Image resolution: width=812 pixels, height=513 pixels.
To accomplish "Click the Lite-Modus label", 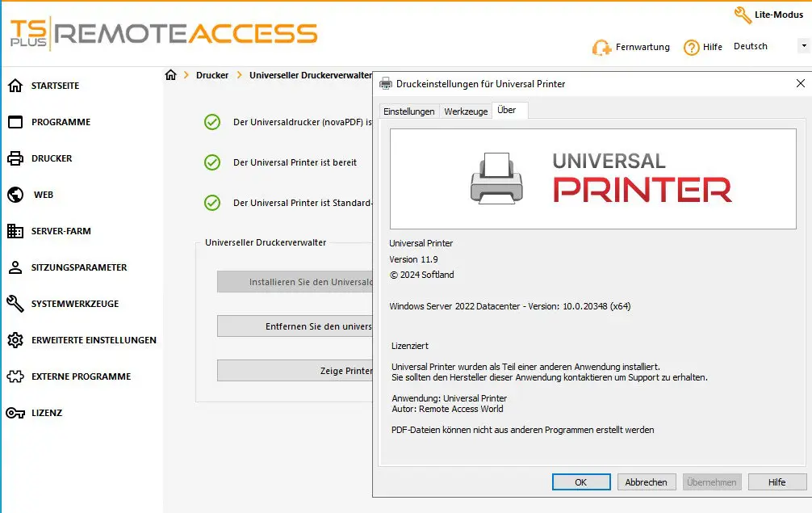I will 778,15.
